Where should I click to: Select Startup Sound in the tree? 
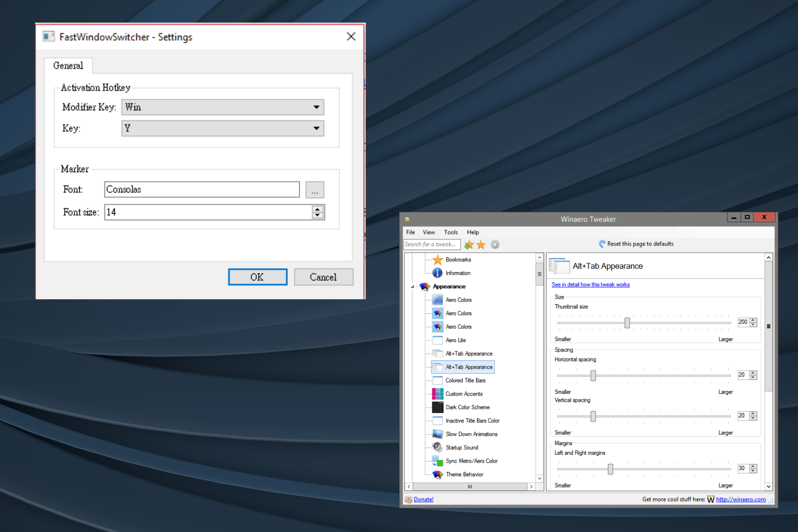(x=462, y=448)
